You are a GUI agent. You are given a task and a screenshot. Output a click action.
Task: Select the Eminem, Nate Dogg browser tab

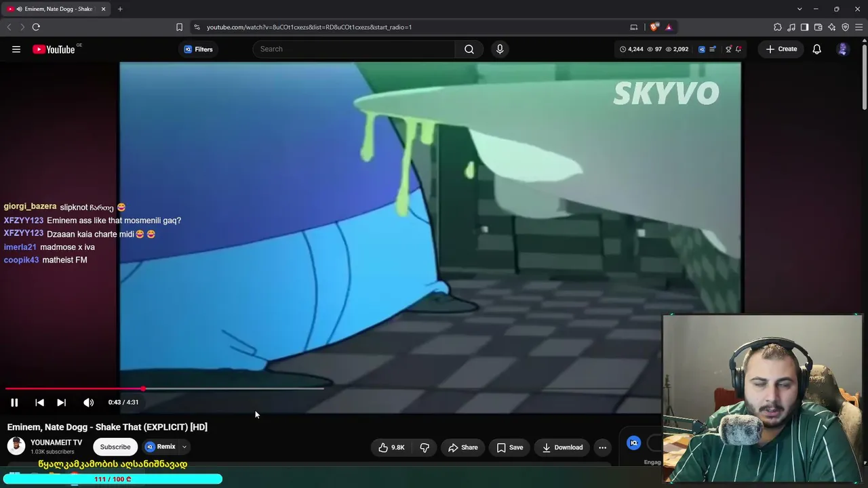[56, 9]
